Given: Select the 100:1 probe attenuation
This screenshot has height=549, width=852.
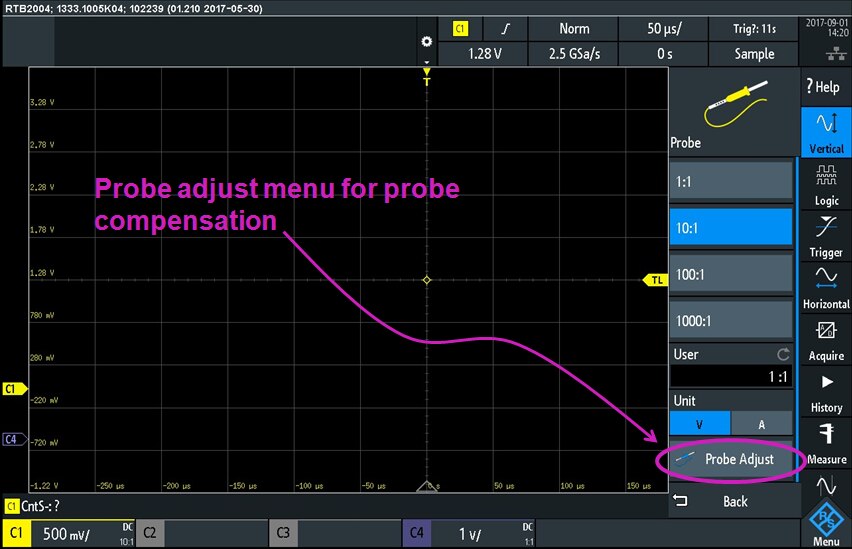Looking at the screenshot, I should click(x=731, y=274).
